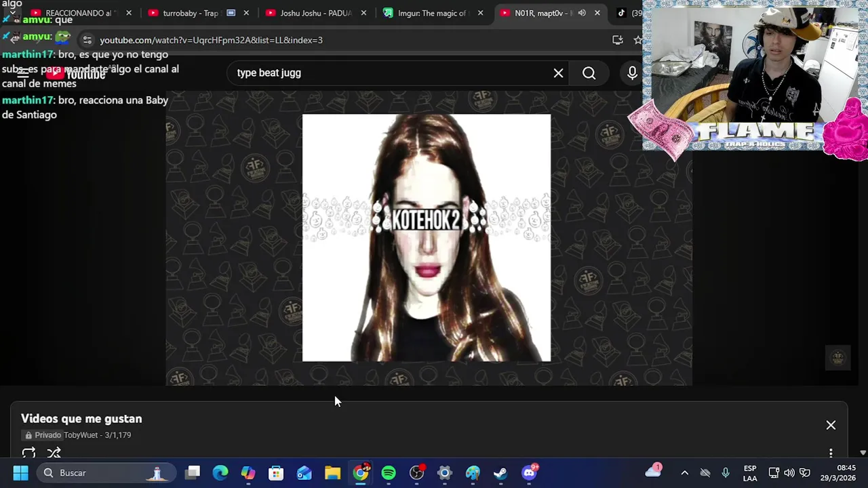The image size is (868, 488).
Task: Switch to the Imgur: The magic of tab
Action: (433, 13)
